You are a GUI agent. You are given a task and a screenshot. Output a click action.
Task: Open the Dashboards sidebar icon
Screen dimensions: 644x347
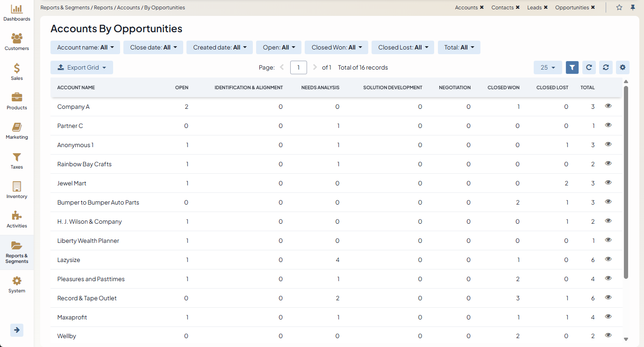[17, 13]
